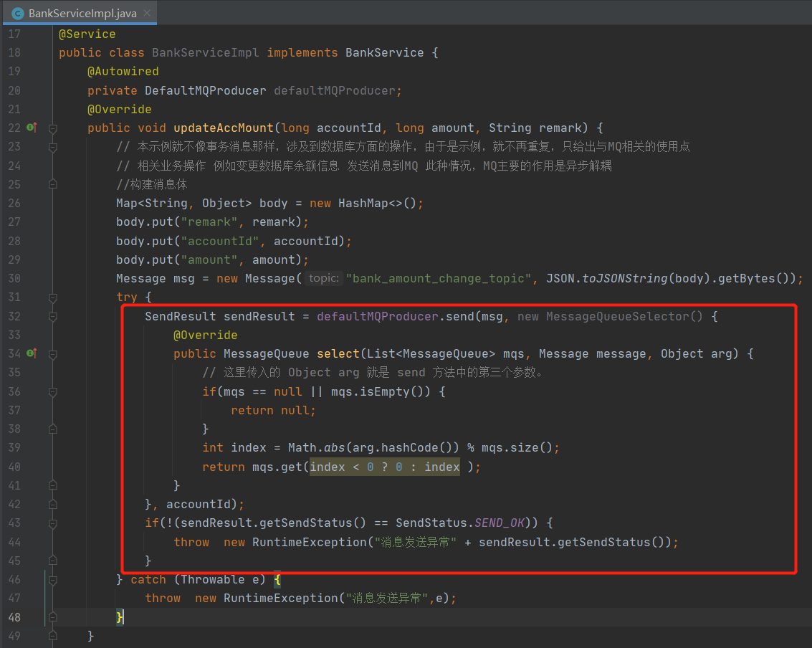Click the highlighted ternary expression index < 0
The width and height of the screenshot is (812, 648).
coord(341,467)
